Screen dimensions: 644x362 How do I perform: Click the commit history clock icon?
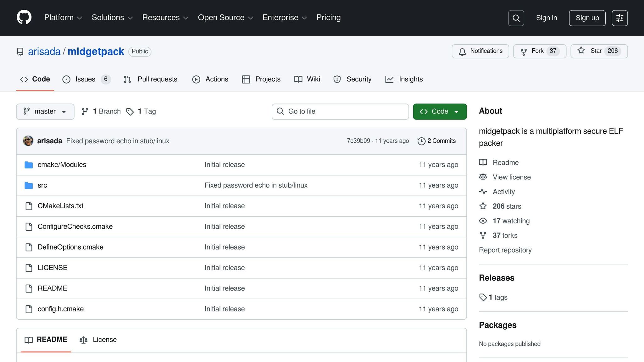421,141
